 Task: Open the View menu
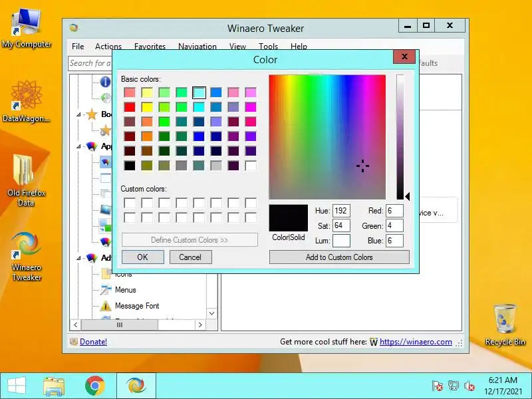[x=237, y=47]
